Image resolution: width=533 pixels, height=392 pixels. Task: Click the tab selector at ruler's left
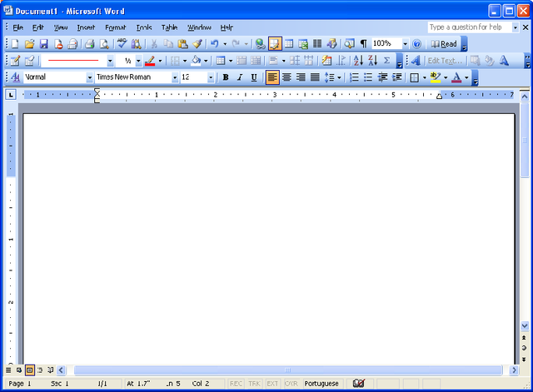click(11, 95)
